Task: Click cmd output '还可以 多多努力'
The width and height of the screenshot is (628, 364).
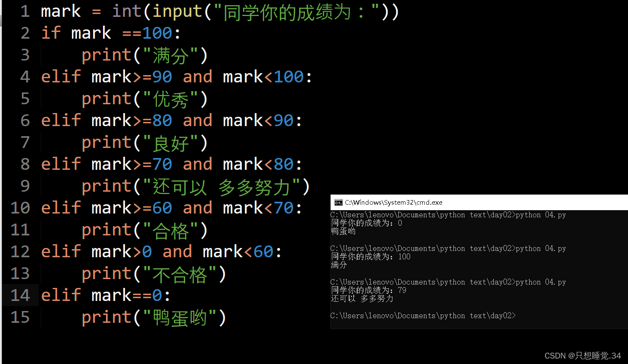Action: (x=362, y=298)
